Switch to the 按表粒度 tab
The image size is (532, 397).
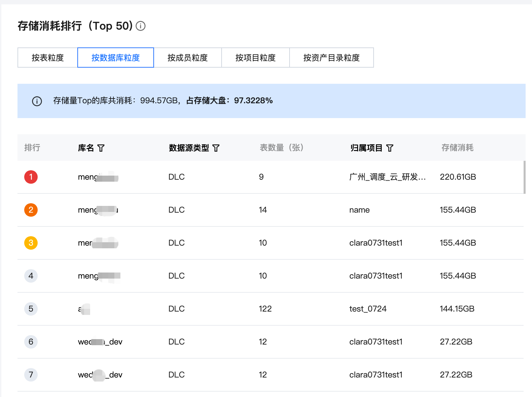coord(48,58)
